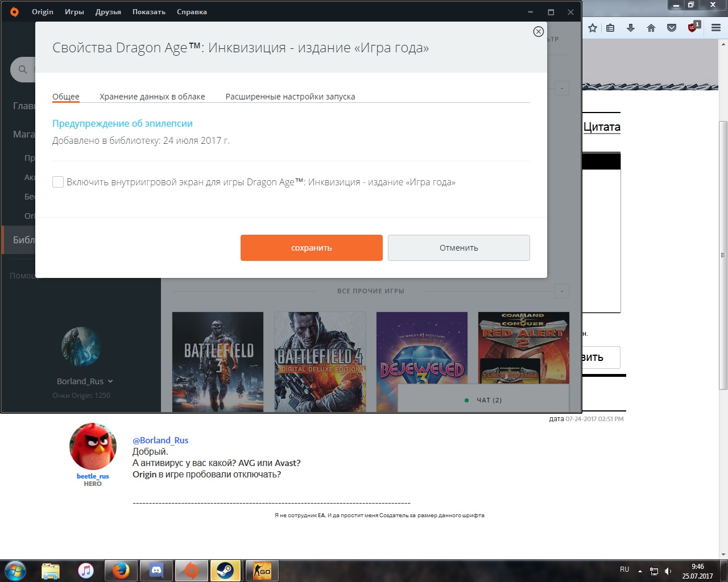The width and height of the screenshot is (728, 582).
Task: Click the uBlock Origin shield icon
Action: coord(693,27)
